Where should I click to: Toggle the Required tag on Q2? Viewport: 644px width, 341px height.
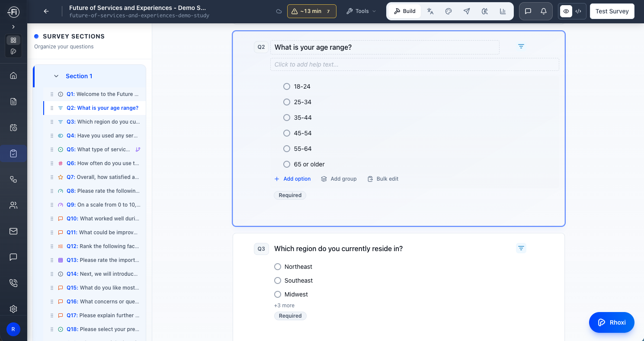click(290, 195)
